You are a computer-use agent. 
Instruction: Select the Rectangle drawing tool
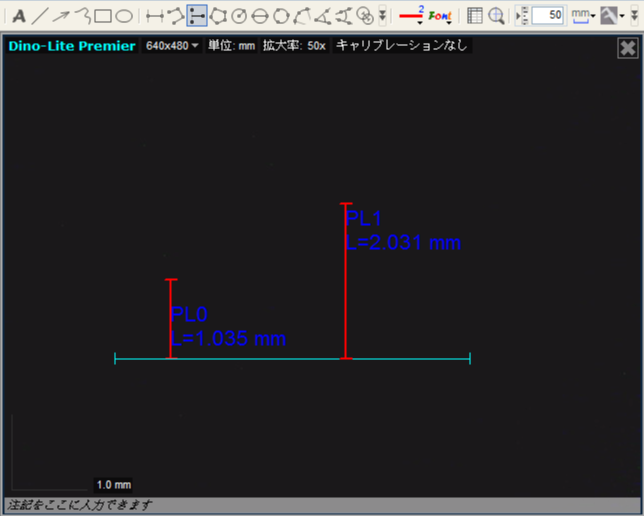point(103,16)
